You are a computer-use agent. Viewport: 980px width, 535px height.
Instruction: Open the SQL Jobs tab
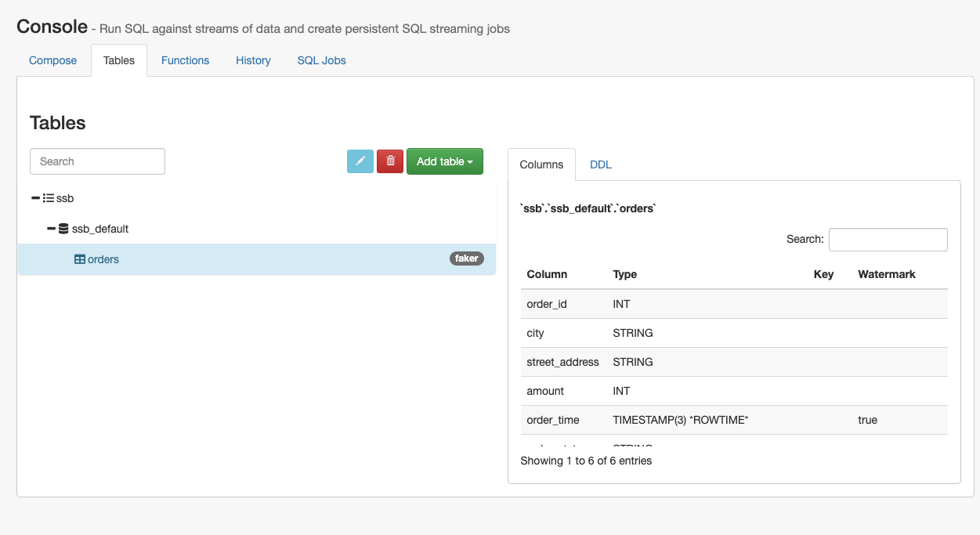[321, 60]
